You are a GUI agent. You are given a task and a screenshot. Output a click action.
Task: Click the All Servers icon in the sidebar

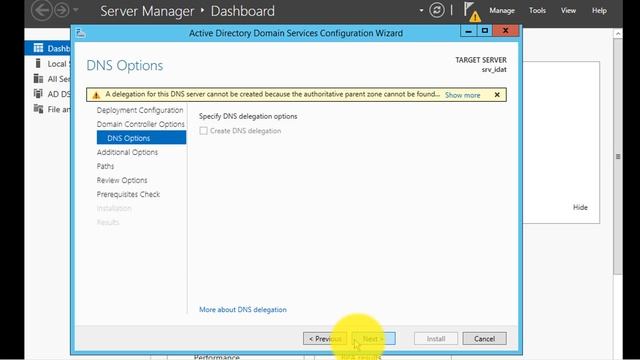38,78
